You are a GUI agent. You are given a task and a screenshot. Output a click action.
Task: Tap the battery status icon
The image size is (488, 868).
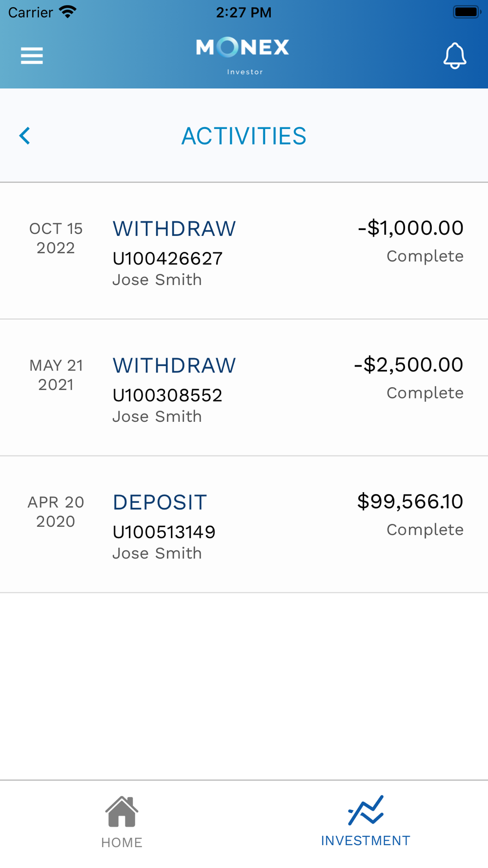pos(467,12)
